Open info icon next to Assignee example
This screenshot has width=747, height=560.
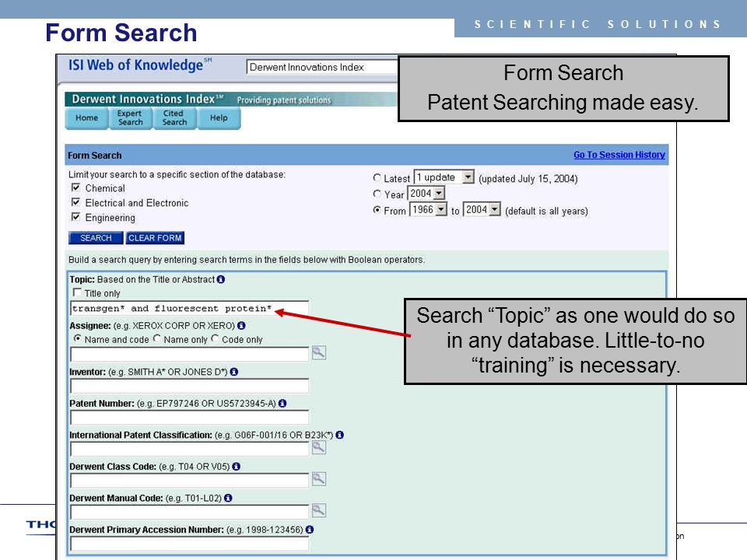pyautogui.click(x=241, y=326)
